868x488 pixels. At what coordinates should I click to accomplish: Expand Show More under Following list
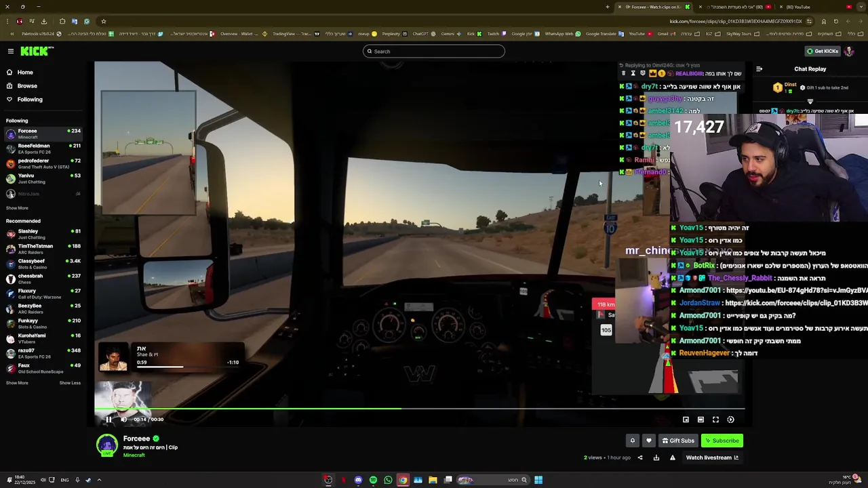click(17, 208)
